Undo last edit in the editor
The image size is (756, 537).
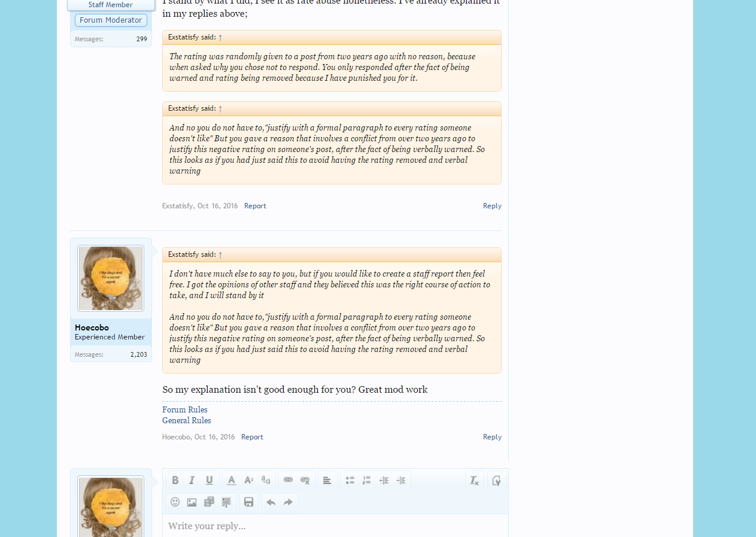tap(271, 502)
